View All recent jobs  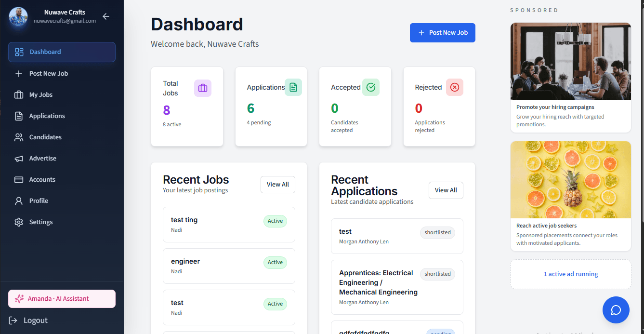coord(278,185)
